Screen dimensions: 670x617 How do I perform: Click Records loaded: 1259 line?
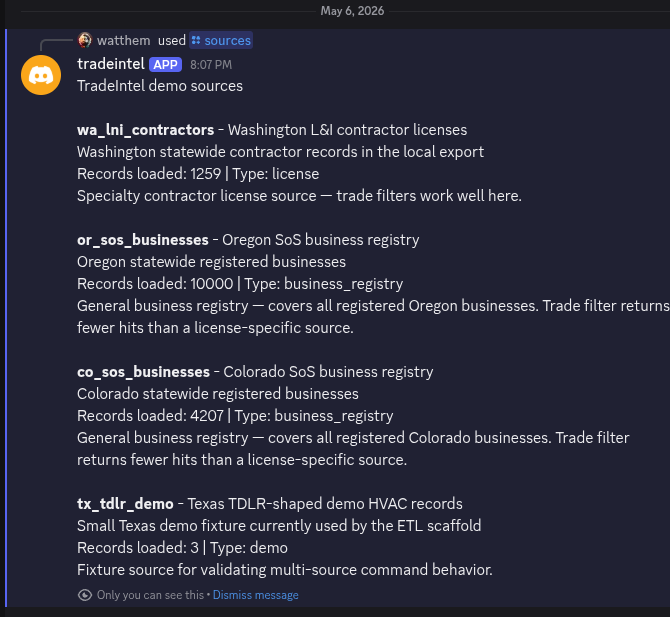click(198, 174)
